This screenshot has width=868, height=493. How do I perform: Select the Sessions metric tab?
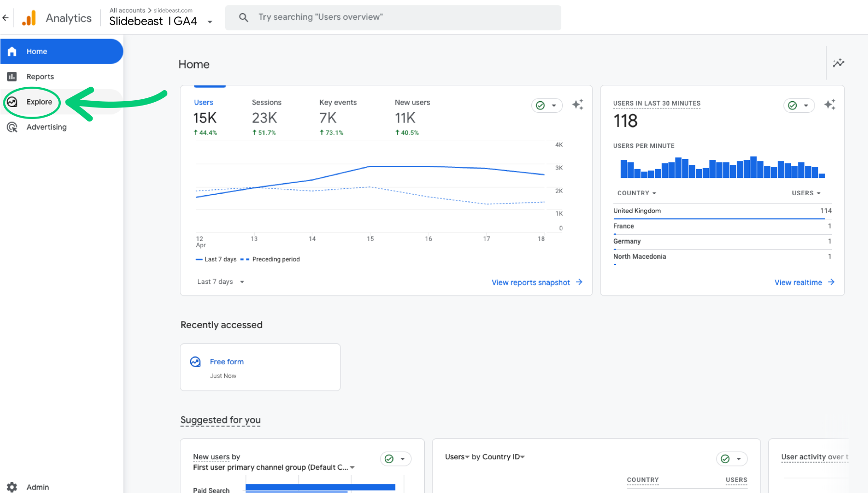tap(267, 117)
